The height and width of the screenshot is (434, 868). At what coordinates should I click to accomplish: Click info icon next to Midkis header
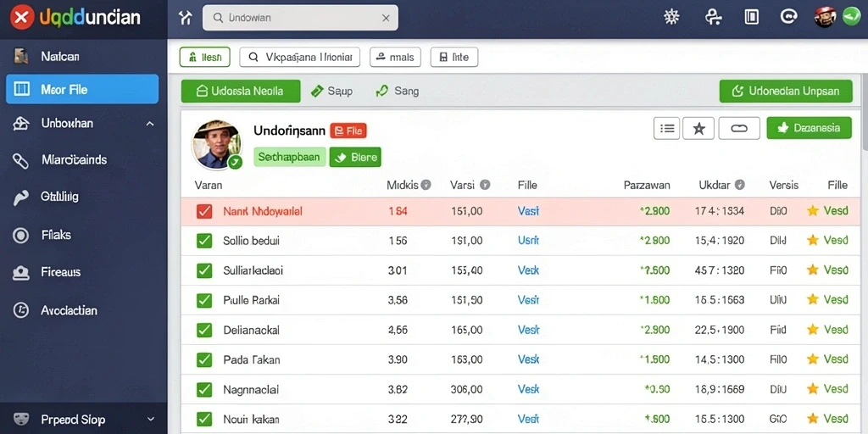pos(426,185)
